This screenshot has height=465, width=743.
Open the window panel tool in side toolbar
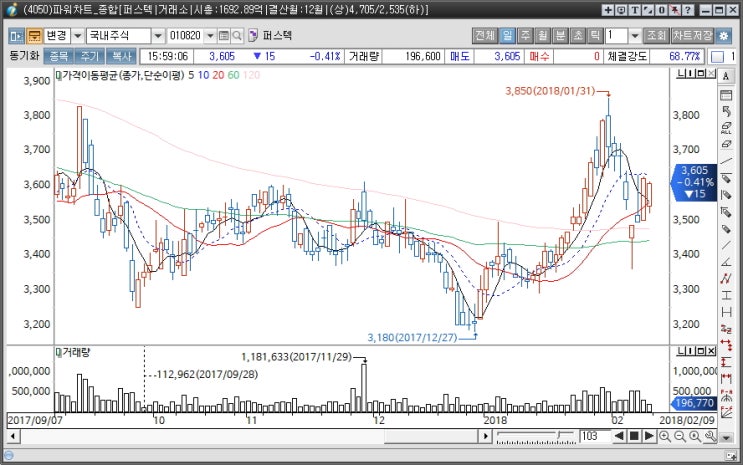click(x=726, y=95)
